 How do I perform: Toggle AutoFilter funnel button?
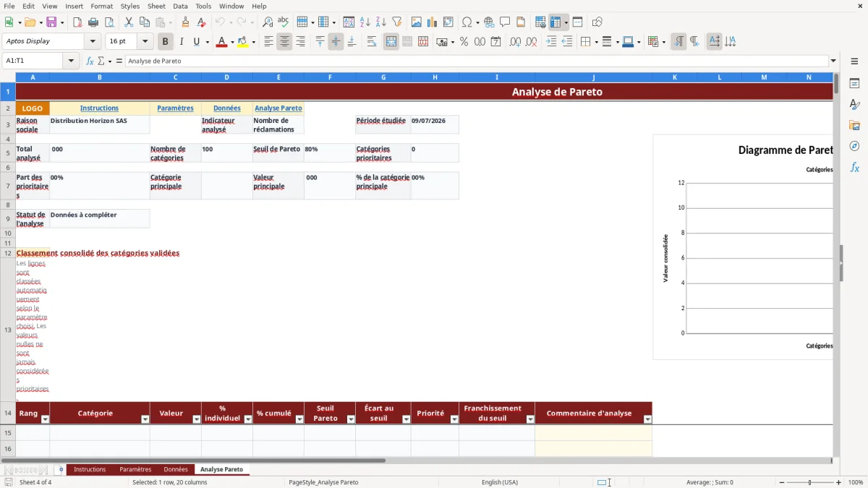[x=396, y=22]
